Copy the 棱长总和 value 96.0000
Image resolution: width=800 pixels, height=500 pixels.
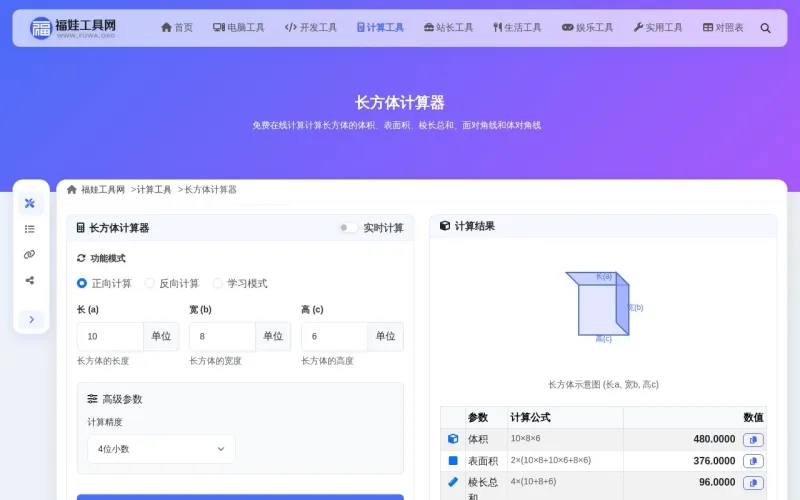coord(753,483)
